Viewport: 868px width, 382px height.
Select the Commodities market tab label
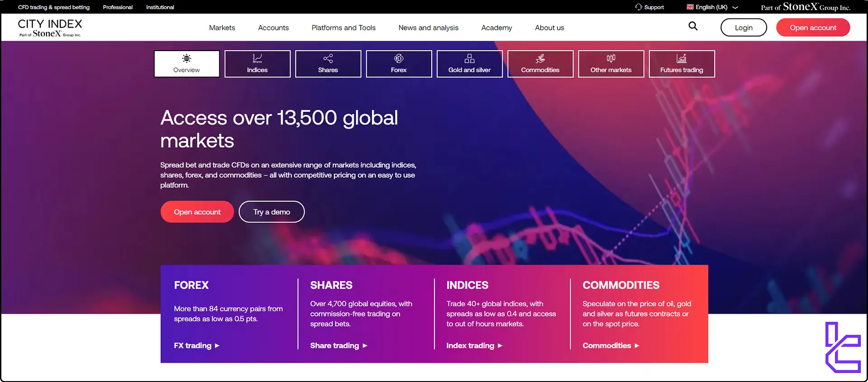tap(540, 70)
